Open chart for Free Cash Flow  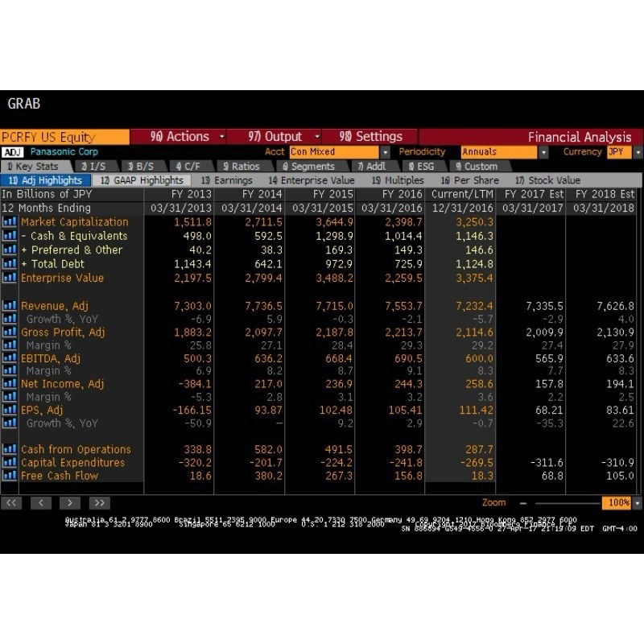(x=9, y=475)
